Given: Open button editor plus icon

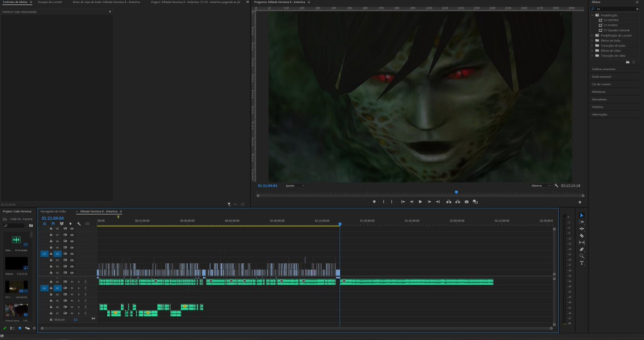Looking at the screenshot, I should (580, 202).
